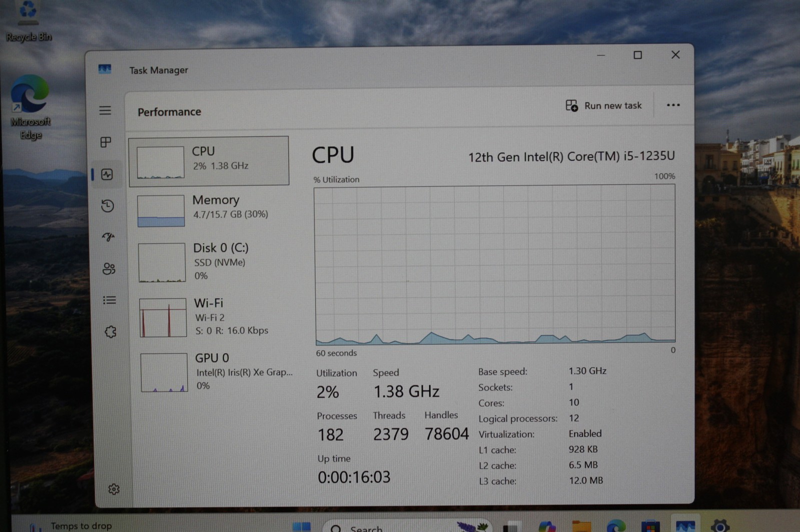Open the Details page list icon
Screen dimensions: 800x532
[x=110, y=300]
